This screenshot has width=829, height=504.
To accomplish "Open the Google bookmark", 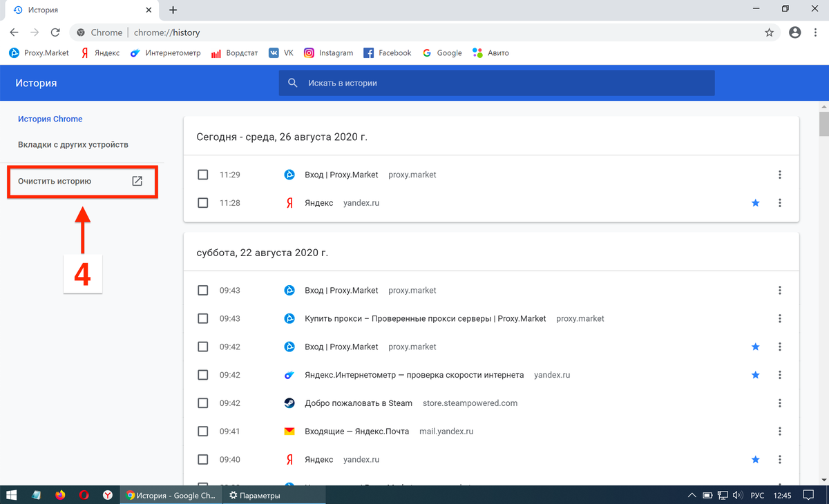I will click(442, 52).
